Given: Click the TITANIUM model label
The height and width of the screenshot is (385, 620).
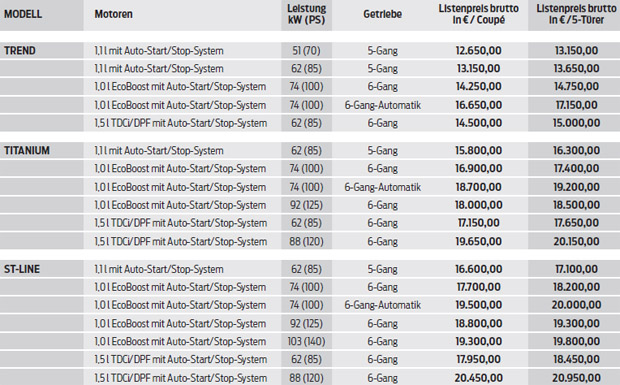Looking at the screenshot, I should 27,151.
